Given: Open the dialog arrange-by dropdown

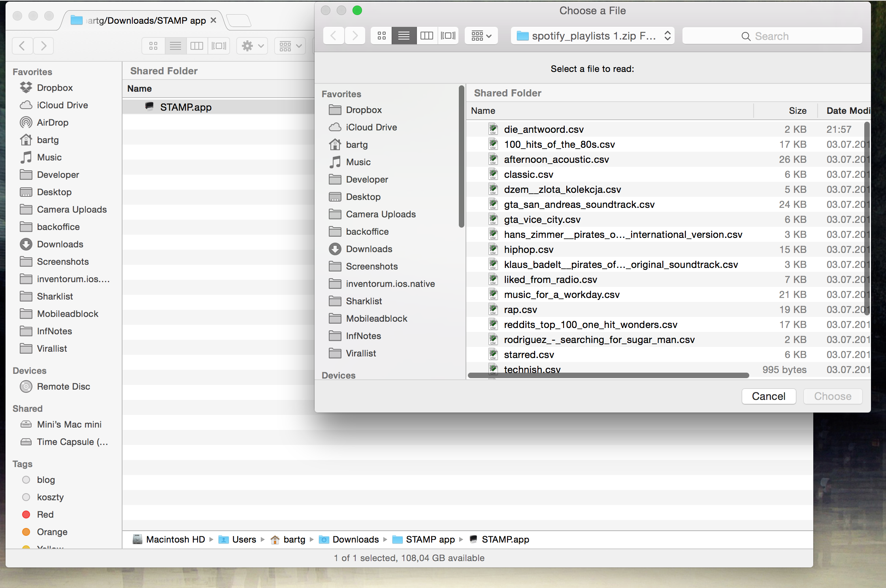Looking at the screenshot, I should tap(481, 36).
